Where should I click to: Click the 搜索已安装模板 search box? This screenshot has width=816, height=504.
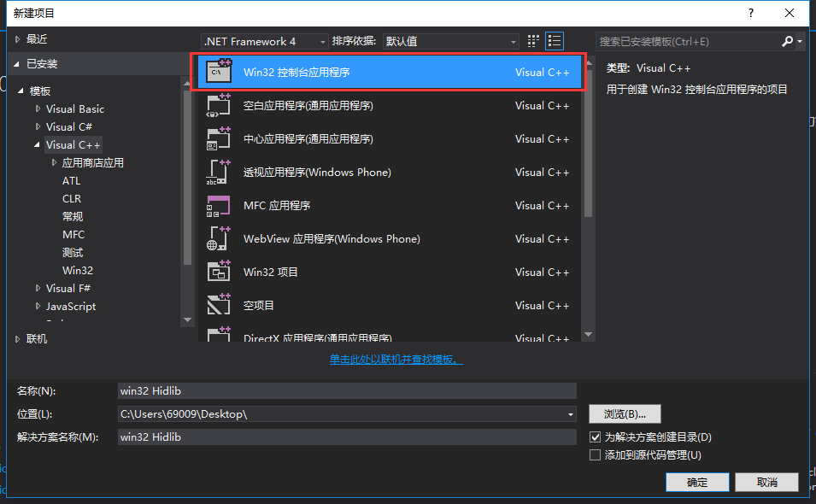[x=688, y=41]
